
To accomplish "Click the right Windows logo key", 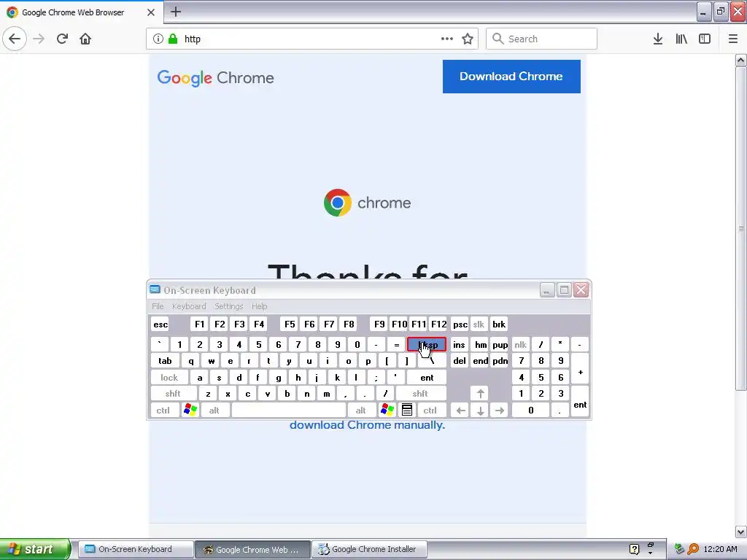I will (387, 410).
